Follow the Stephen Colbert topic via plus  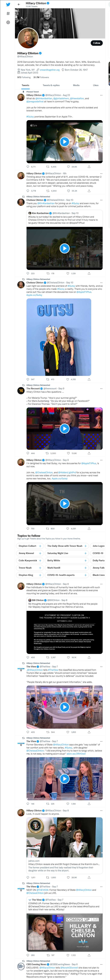(40, 546)
